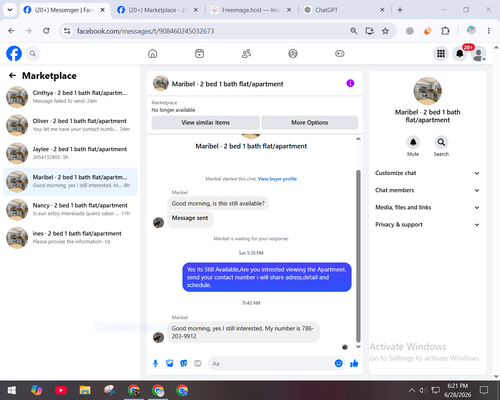
Task: Expand Media, files and links section
Action: click(428, 207)
